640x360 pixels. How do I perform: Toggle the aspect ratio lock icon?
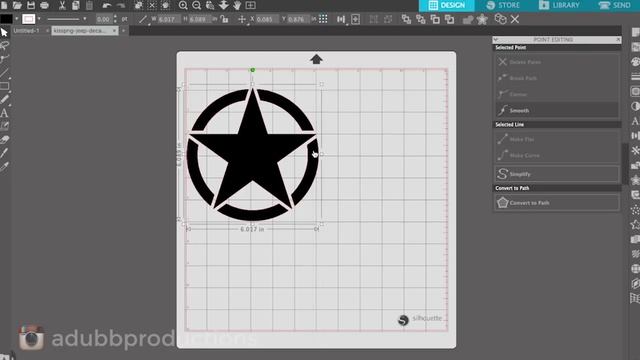224,19
